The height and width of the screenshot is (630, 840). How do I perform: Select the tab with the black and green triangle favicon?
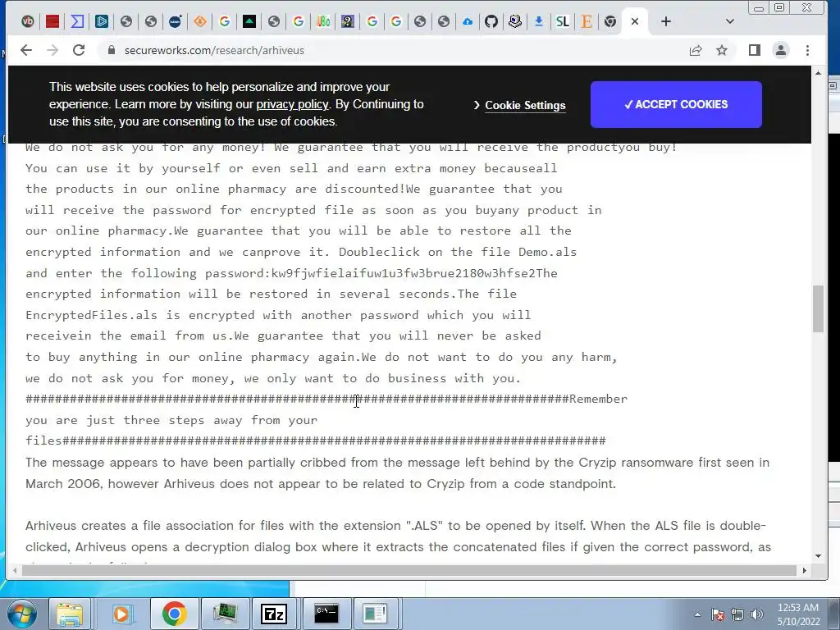coord(249,21)
